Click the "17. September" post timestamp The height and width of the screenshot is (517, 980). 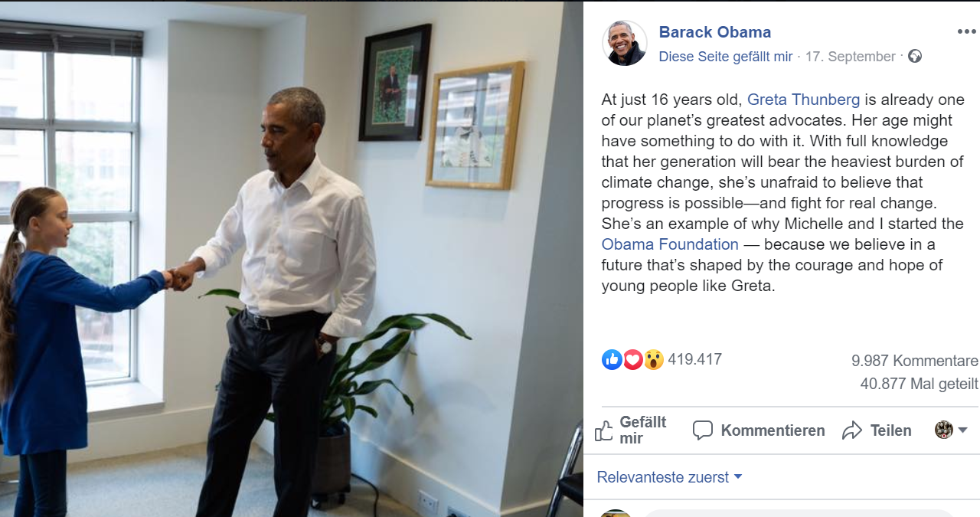[850, 57]
